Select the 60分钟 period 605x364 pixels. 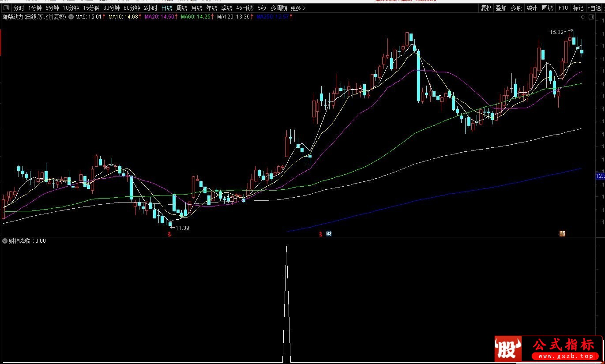(132, 8)
